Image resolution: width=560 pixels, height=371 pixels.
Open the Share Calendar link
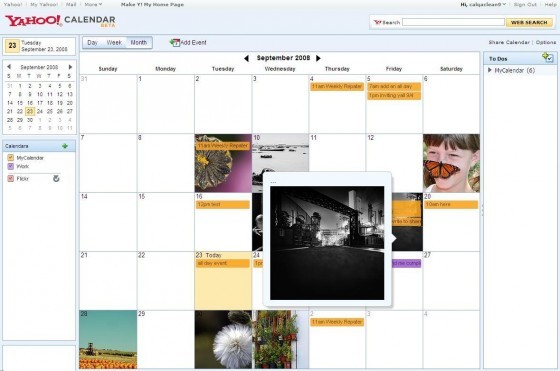coord(509,42)
